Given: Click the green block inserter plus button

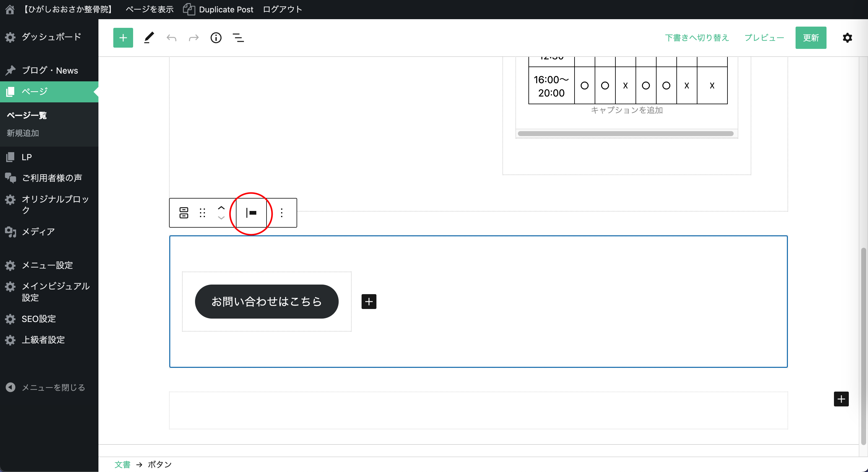Looking at the screenshot, I should [123, 38].
